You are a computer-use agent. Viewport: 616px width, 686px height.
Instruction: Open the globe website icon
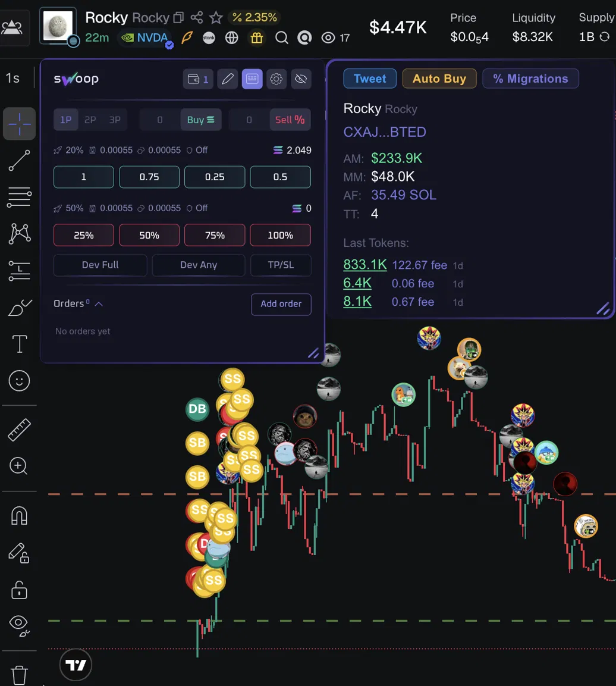(x=232, y=38)
